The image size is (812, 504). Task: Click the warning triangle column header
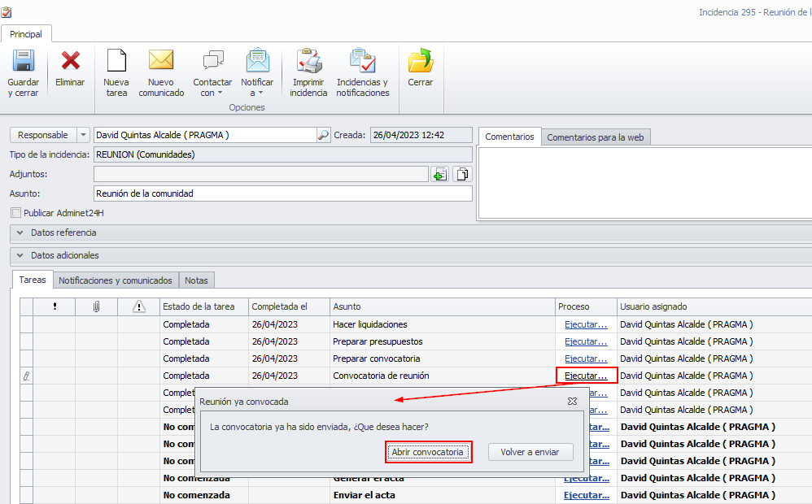(x=139, y=306)
